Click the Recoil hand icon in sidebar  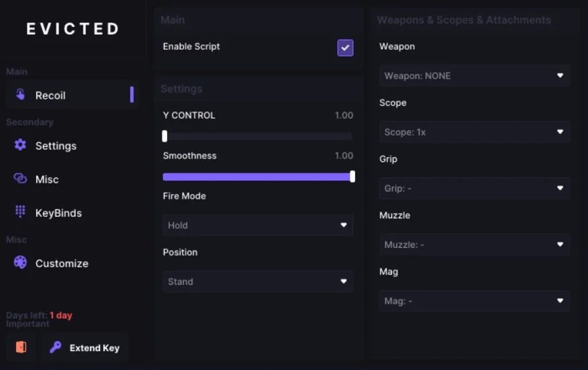click(x=20, y=95)
